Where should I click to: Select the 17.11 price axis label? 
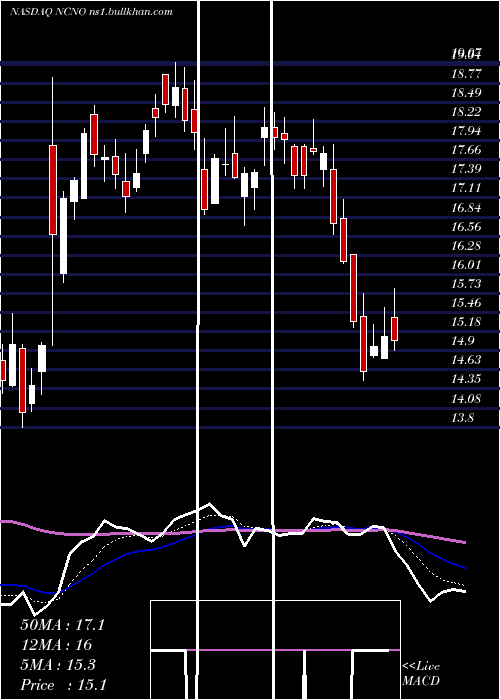click(467, 188)
